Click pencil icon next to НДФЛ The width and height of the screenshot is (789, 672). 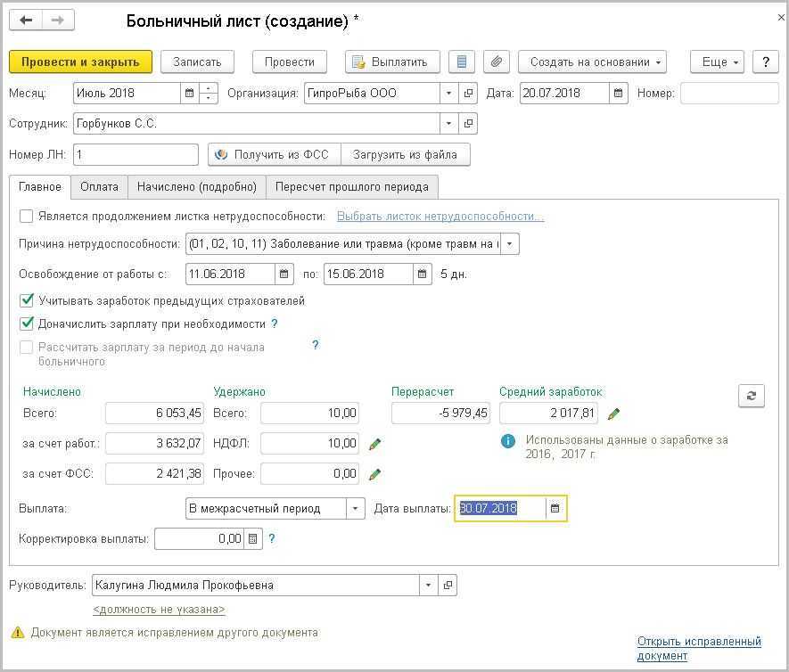pyautogui.click(x=374, y=444)
